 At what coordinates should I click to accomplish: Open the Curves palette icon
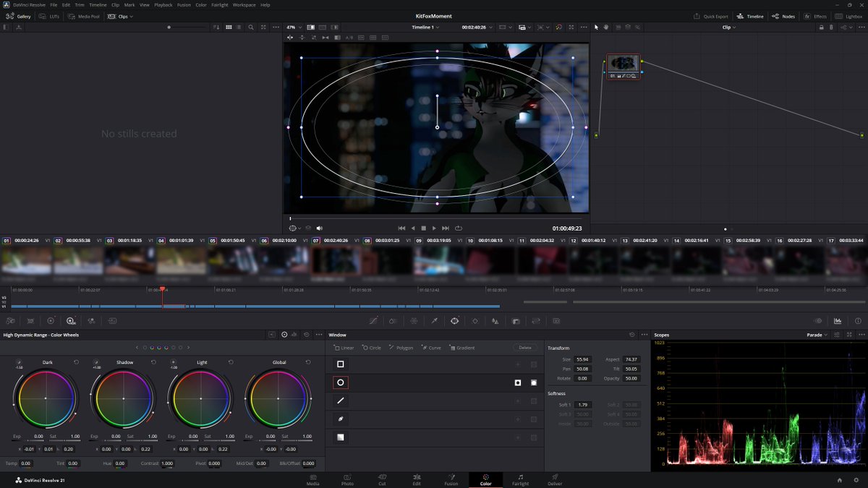pos(373,320)
